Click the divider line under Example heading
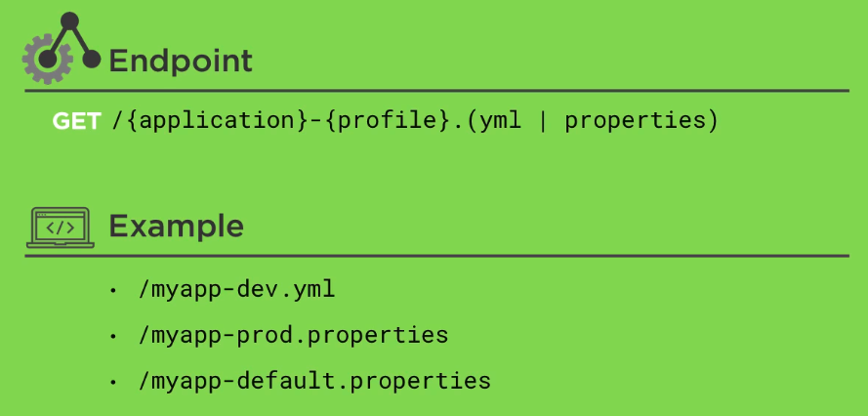This screenshot has height=416, width=868. (x=437, y=256)
